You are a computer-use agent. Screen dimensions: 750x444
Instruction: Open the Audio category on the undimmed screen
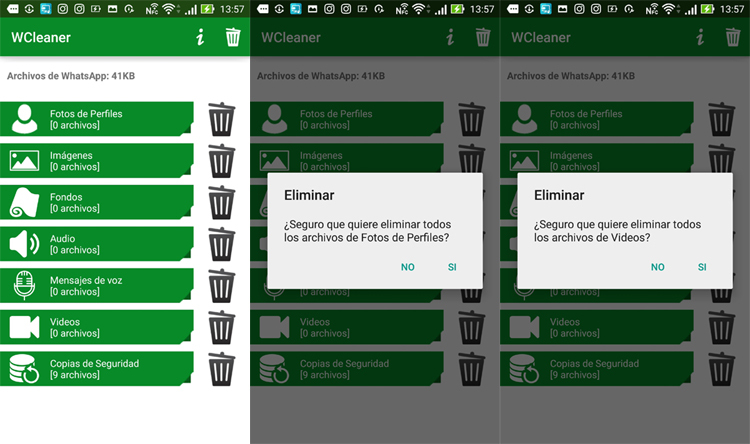[98, 244]
